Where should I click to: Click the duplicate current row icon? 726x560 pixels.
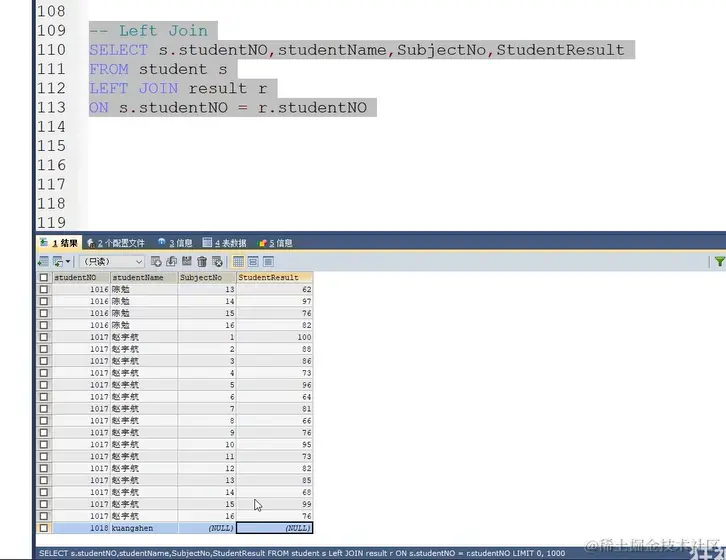pyautogui.click(x=171, y=262)
